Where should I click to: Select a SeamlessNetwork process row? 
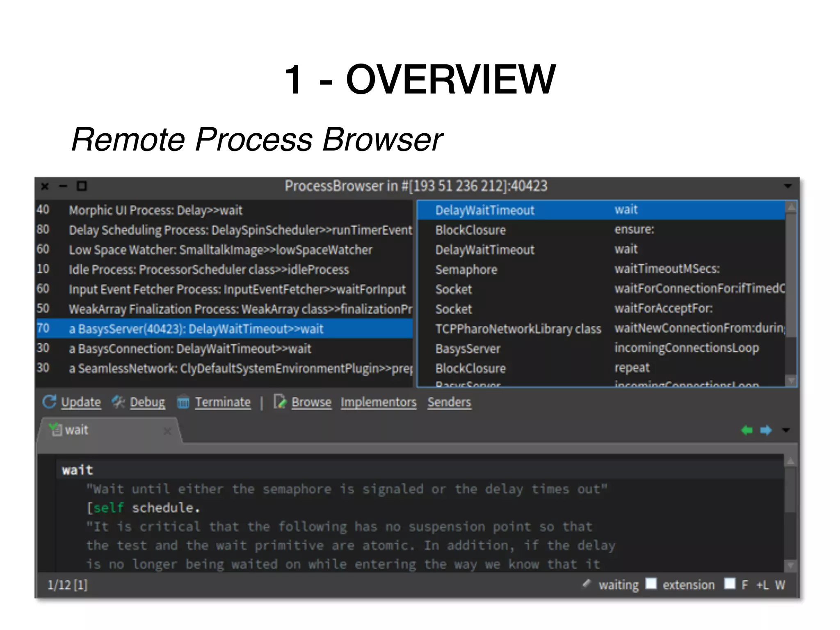pyautogui.click(x=224, y=368)
